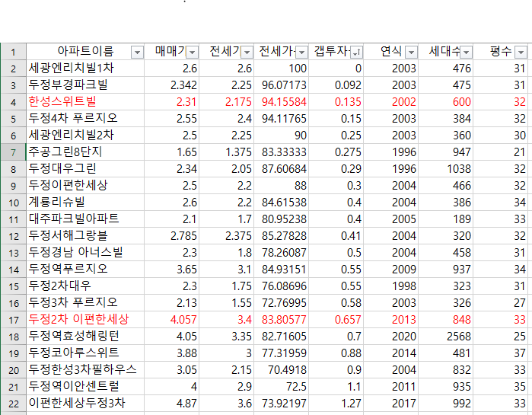Select cell 두정2차대우
This screenshot has width=532, height=415.
[85, 286]
